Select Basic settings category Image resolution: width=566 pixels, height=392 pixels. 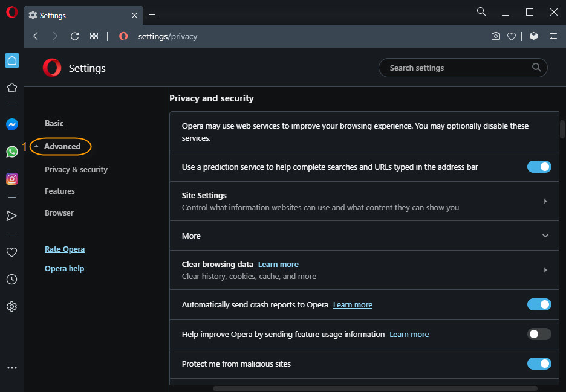[x=54, y=123]
